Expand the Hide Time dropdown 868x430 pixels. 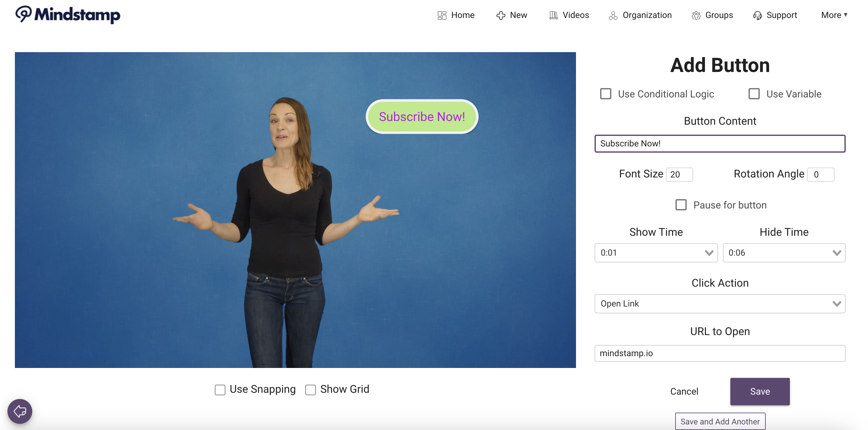click(x=784, y=253)
